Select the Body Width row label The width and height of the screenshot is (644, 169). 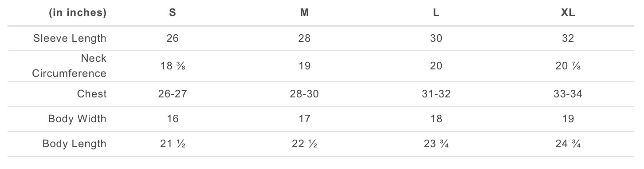pyautogui.click(x=78, y=119)
